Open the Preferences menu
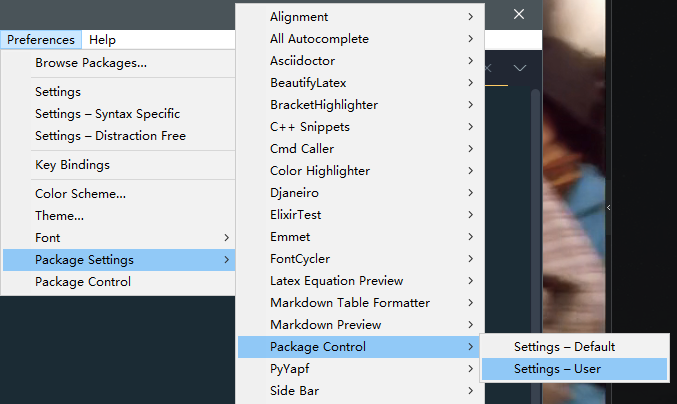Screen dimensions: 677x404 tap(41, 40)
